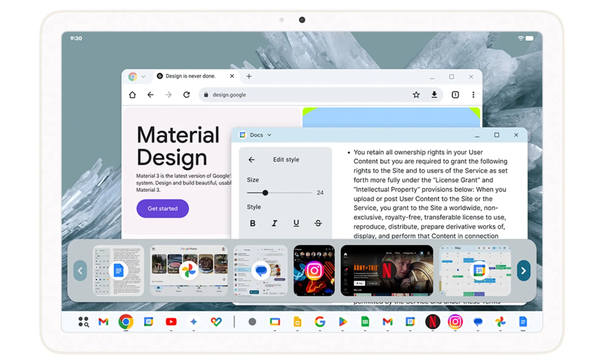Screen dimensions: 607x364
Task: Bookmark page with star icon
Action: 416,95
